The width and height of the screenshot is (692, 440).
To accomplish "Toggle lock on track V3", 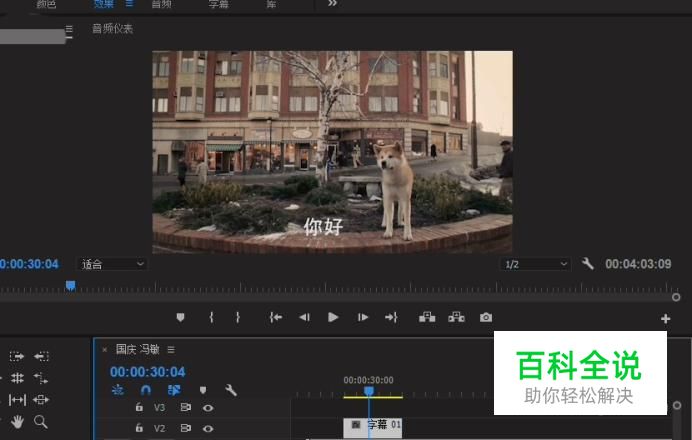I will point(139,407).
